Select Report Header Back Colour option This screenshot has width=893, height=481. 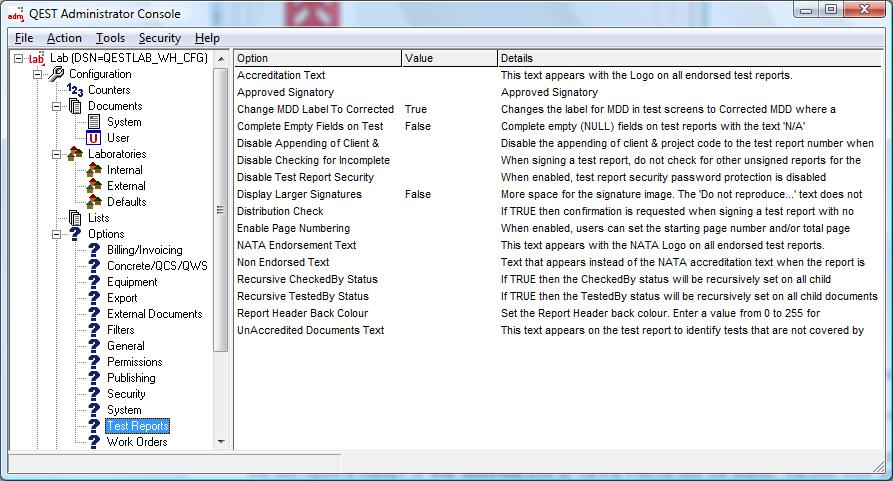(x=302, y=313)
